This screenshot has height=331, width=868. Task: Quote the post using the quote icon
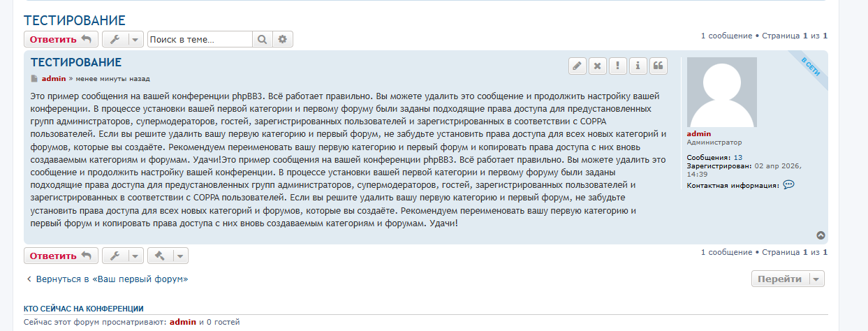[x=658, y=66]
